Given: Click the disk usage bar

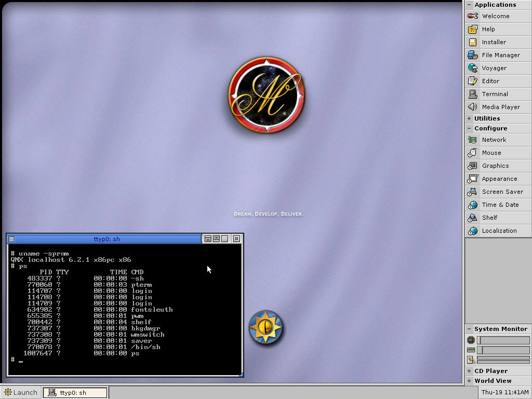Looking at the screenshot, I should [x=503, y=360].
